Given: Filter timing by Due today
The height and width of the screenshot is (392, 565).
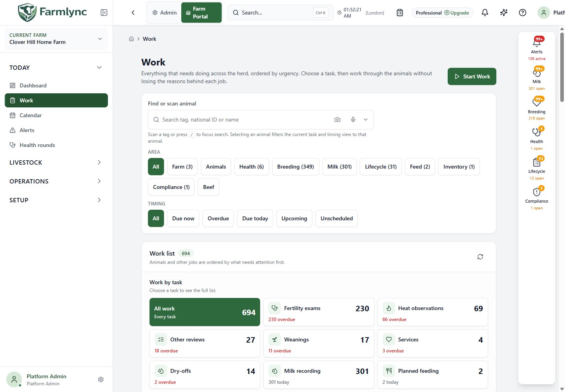Looking at the screenshot, I should (x=255, y=218).
